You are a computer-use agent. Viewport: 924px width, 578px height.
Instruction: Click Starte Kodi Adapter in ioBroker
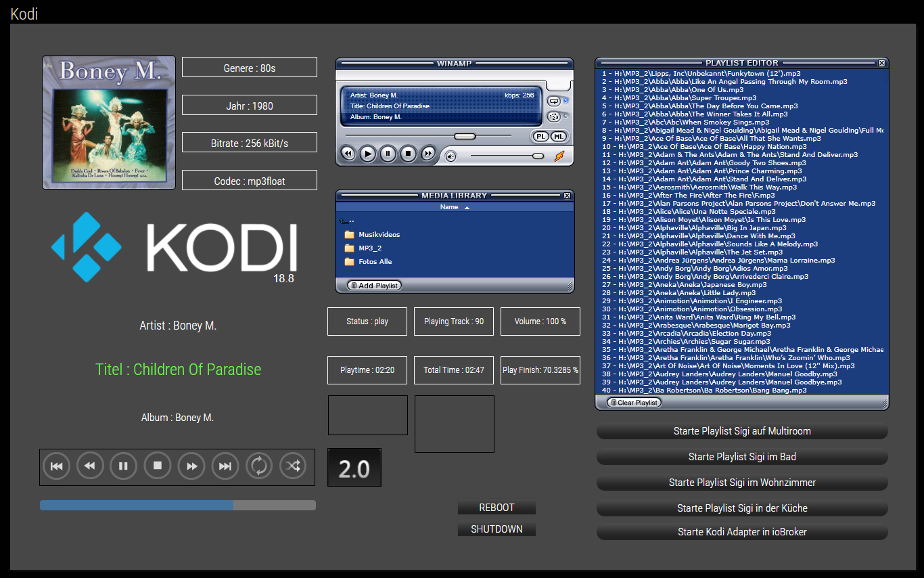[742, 532]
